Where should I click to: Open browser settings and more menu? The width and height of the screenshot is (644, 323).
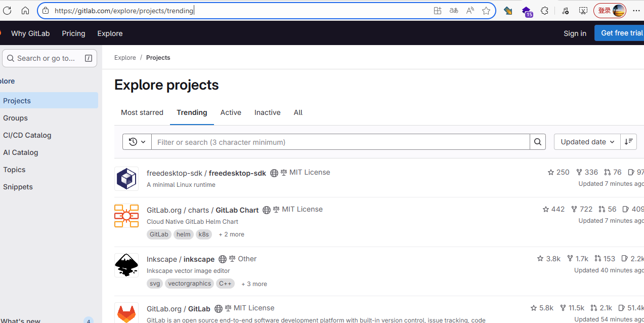[636, 11]
